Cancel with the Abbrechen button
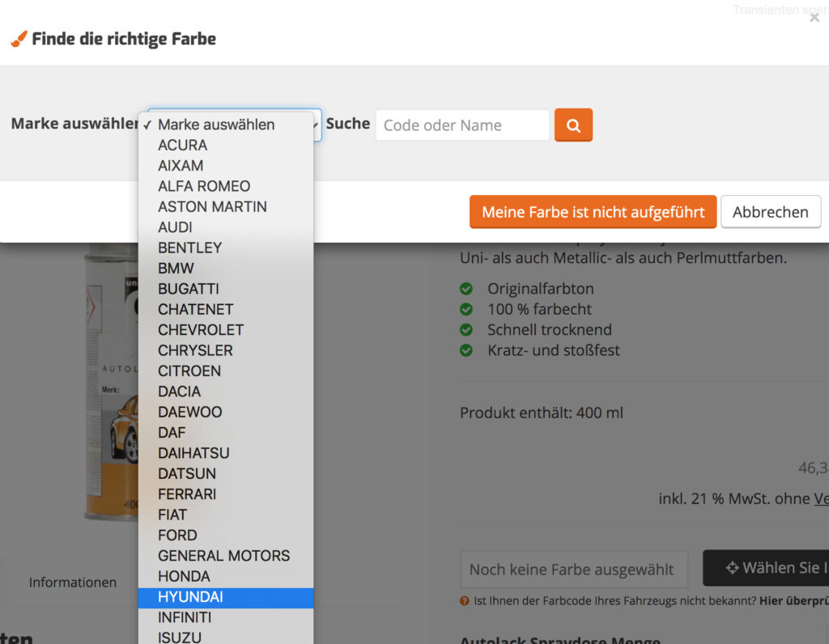This screenshot has width=829, height=644. pos(771,212)
